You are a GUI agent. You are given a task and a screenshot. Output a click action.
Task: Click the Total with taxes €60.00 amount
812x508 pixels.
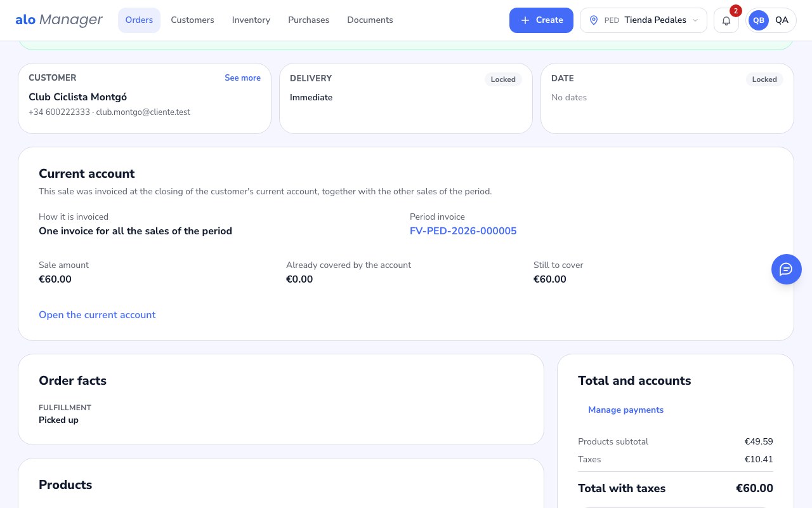click(754, 489)
